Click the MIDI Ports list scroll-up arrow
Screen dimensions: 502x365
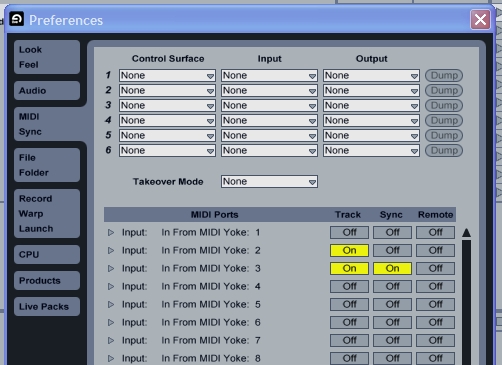pyautogui.click(x=466, y=233)
